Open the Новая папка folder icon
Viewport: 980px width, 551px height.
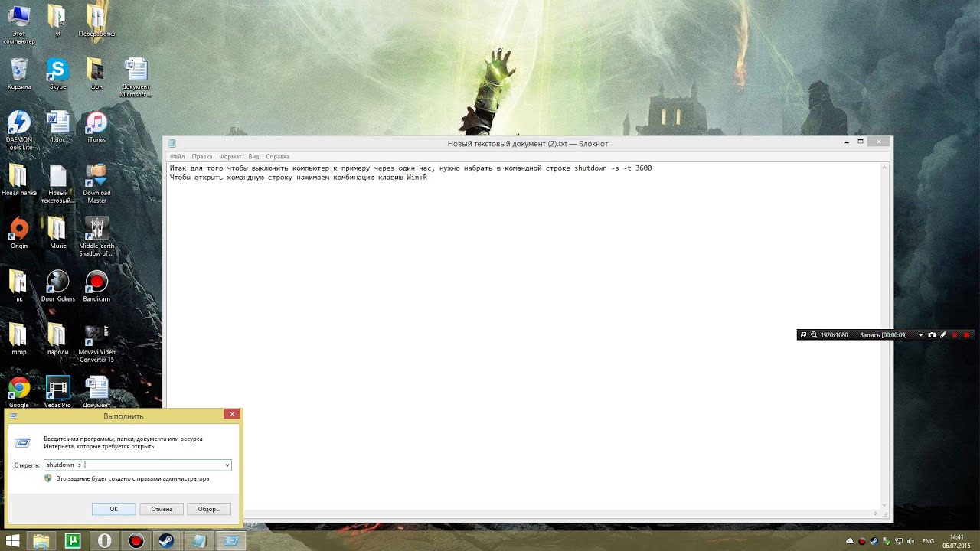pos(19,181)
